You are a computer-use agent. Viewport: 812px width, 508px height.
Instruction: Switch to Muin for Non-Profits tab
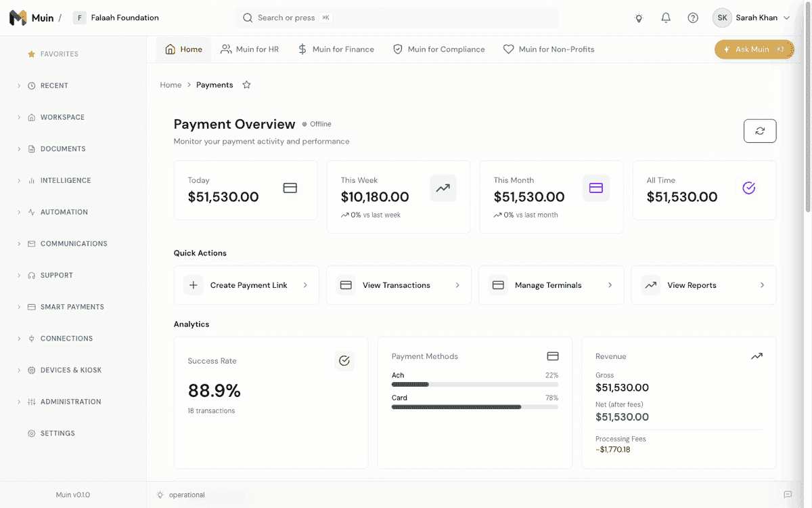pyautogui.click(x=548, y=49)
